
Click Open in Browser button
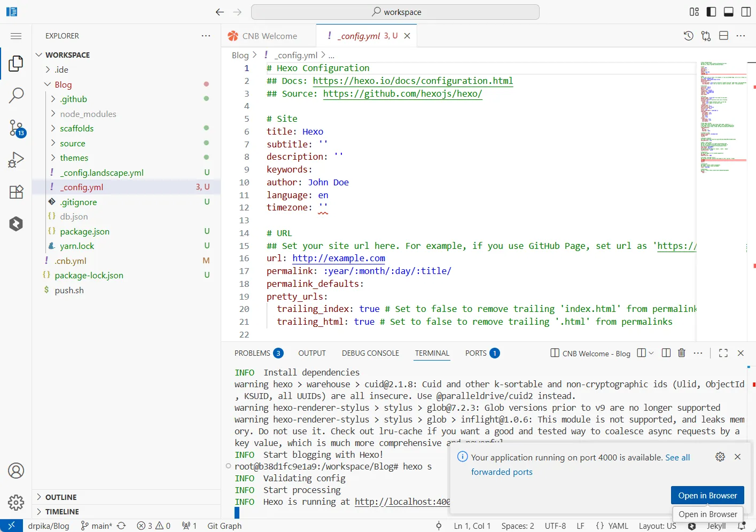707,496
